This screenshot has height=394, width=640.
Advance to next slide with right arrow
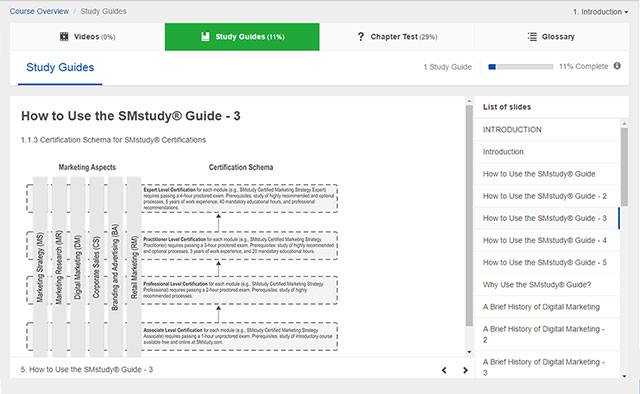465,370
